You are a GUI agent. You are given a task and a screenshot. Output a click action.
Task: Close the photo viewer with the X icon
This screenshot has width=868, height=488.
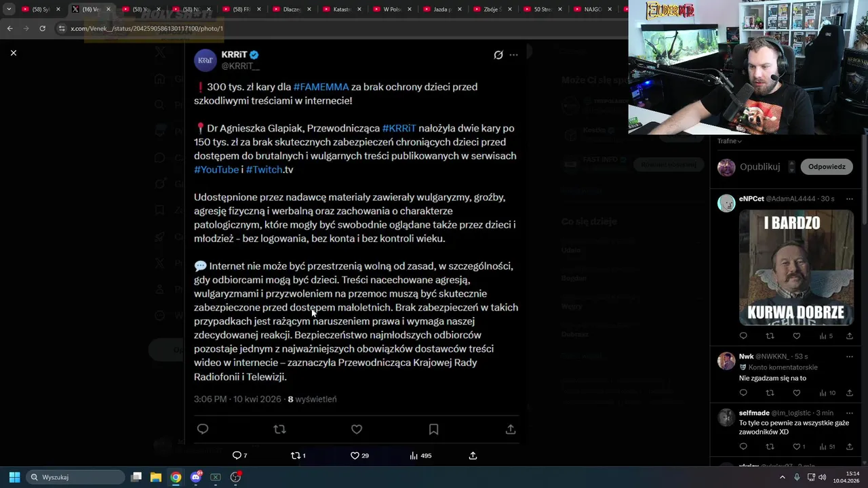pyautogui.click(x=13, y=53)
